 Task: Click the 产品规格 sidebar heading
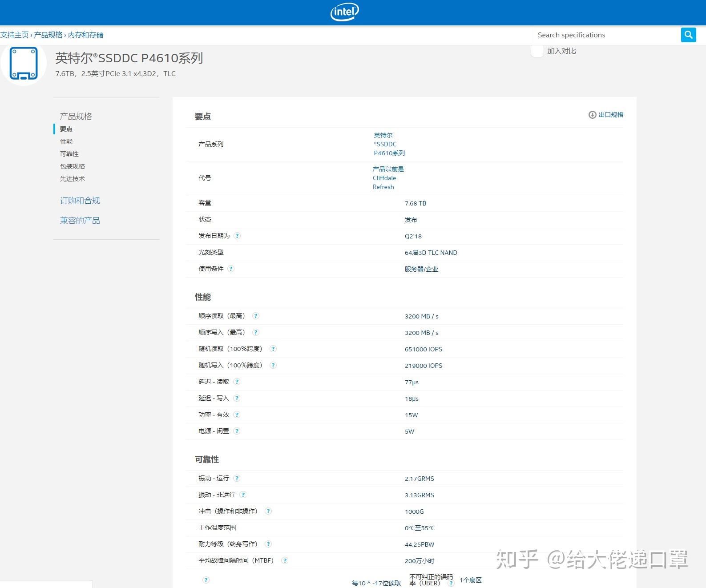point(76,116)
